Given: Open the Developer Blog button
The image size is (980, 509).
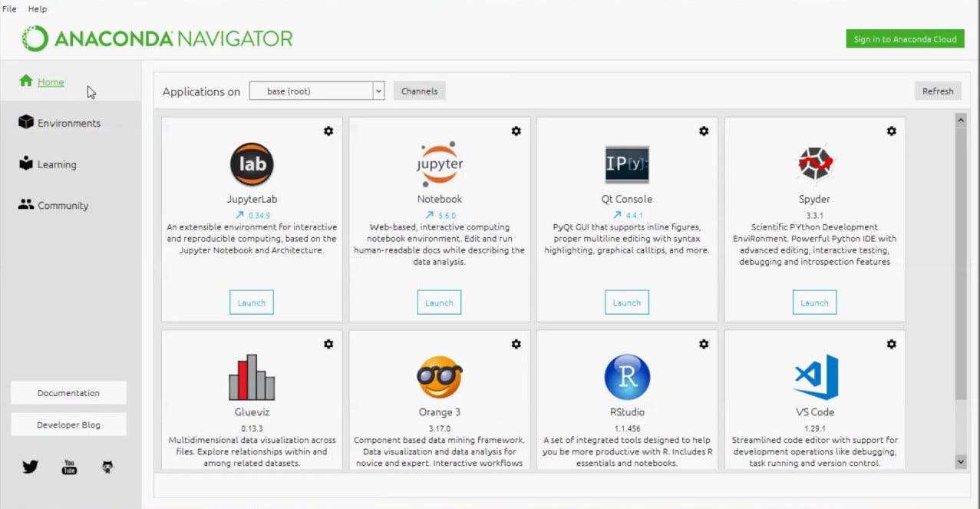Looking at the screenshot, I should 68,425.
